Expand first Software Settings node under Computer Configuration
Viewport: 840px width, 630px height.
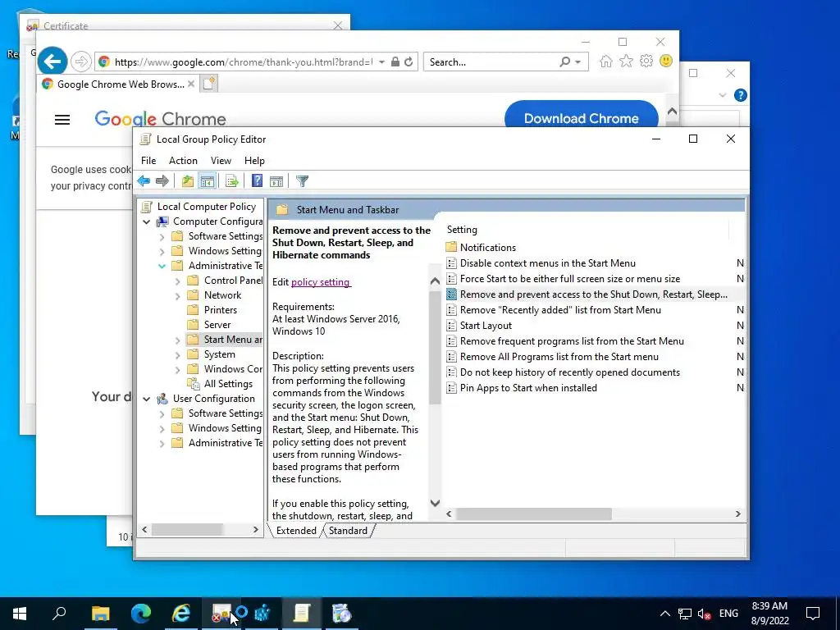[162, 236]
